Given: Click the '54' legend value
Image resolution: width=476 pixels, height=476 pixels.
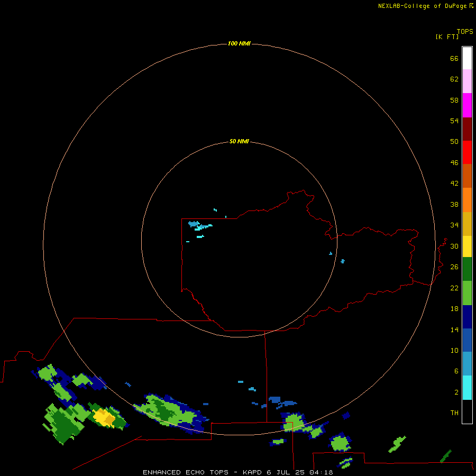Looking at the screenshot, I should click(x=454, y=121).
